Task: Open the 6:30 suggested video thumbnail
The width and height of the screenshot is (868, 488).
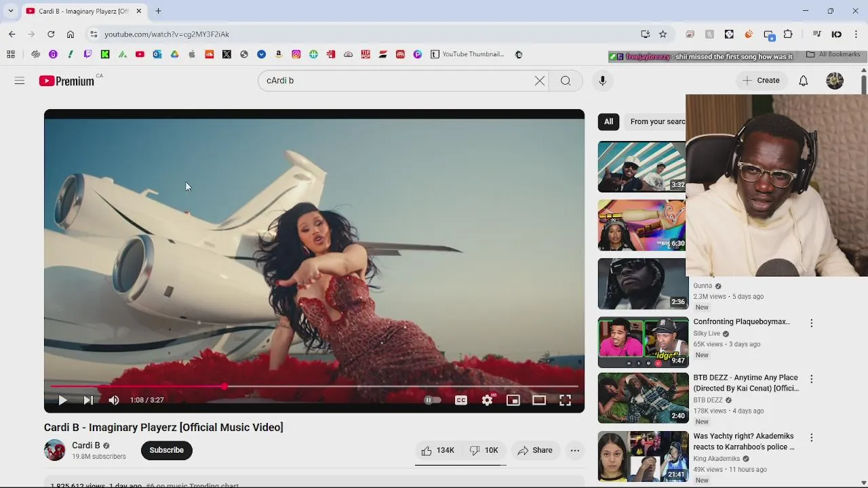Action: [x=642, y=225]
